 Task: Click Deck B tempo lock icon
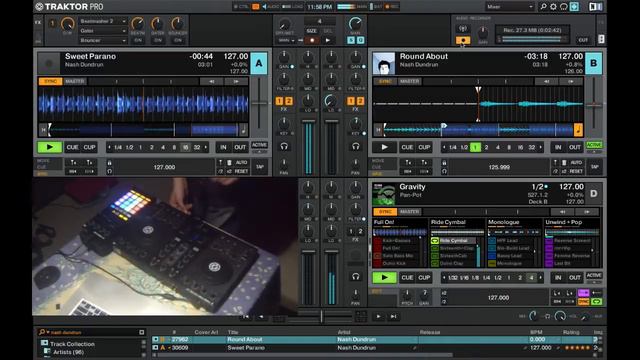[444, 163]
